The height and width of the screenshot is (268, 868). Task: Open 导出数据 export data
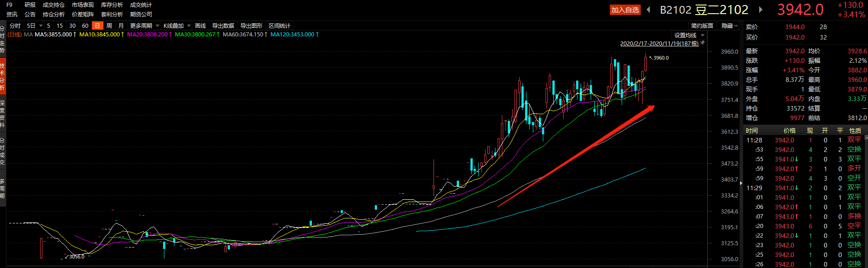coord(223,26)
